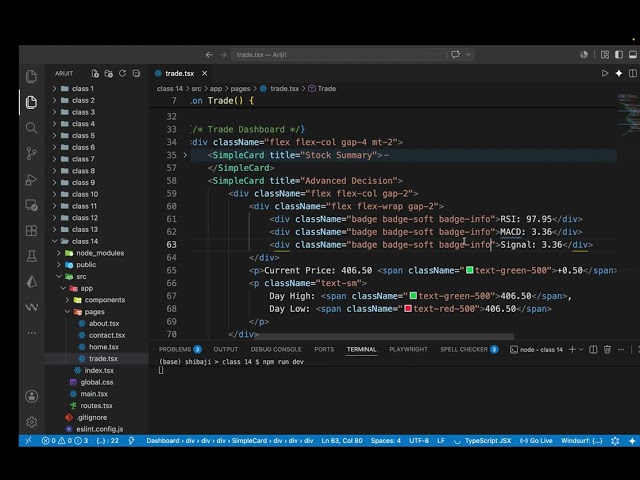Close the trade.tsx editor tab

(x=204, y=73)
